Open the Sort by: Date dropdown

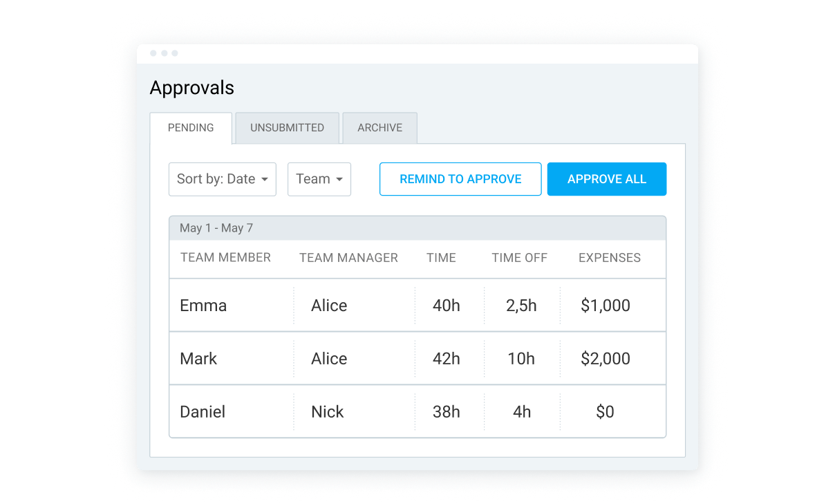[223, 179]
